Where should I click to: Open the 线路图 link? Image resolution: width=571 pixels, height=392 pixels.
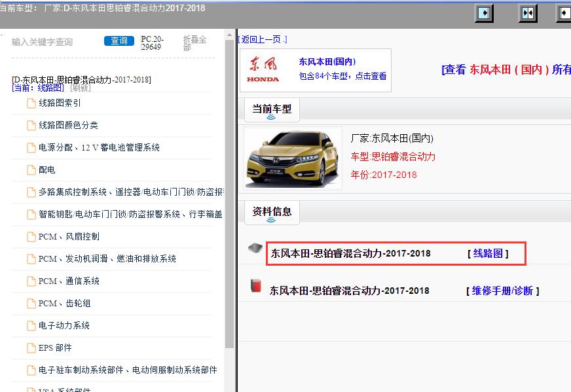tap(488, 254)
